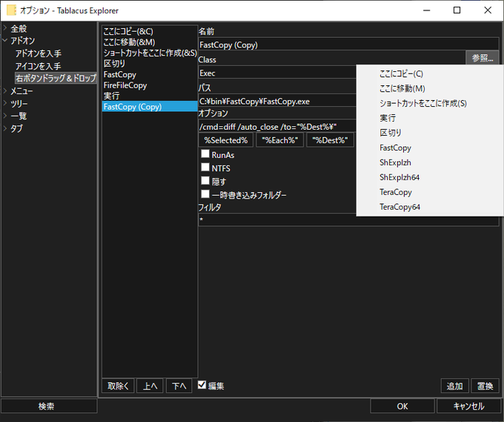The height and width of the screenshot is (422, 504).
Task: Toggle the 一時書き込みフォルダー checkbox
Action: pyautogui.click(x=205, y=194)
